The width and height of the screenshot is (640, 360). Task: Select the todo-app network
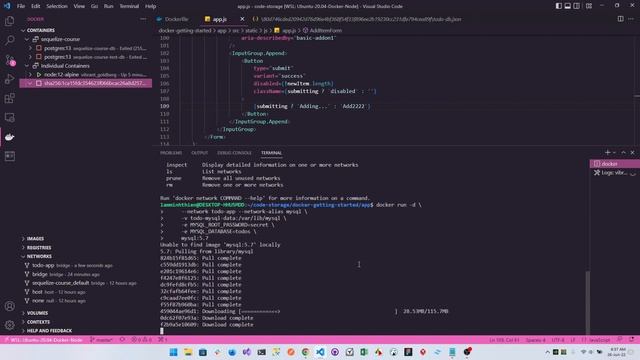click(86, 265)
